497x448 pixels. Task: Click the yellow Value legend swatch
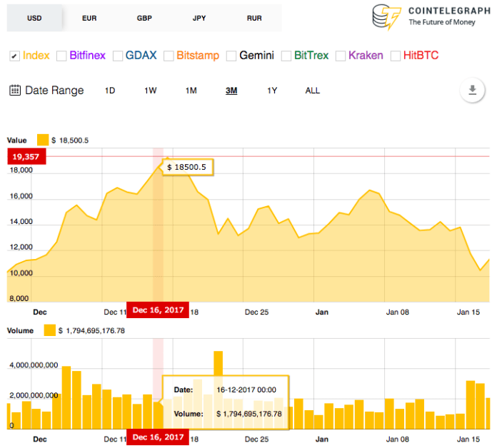[x=42, y=140]
